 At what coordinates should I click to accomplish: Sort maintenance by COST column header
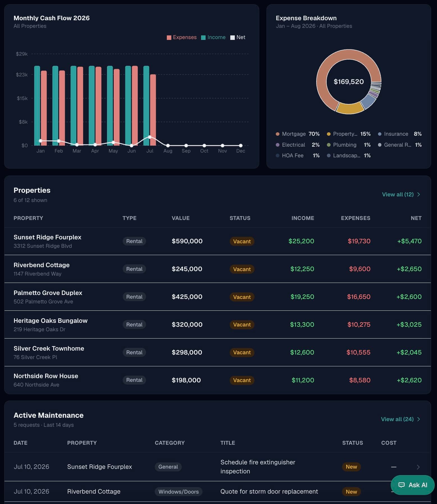[389, 443]
